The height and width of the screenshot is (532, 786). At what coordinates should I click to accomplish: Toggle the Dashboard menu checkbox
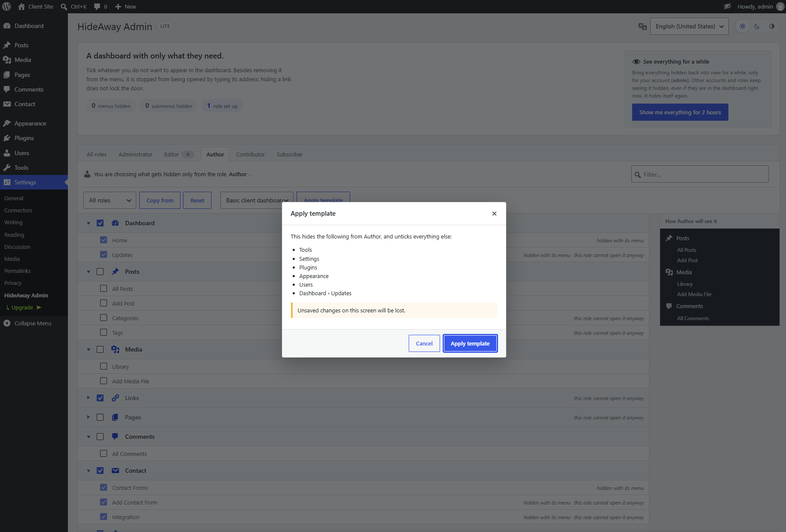tap(100, 223)
